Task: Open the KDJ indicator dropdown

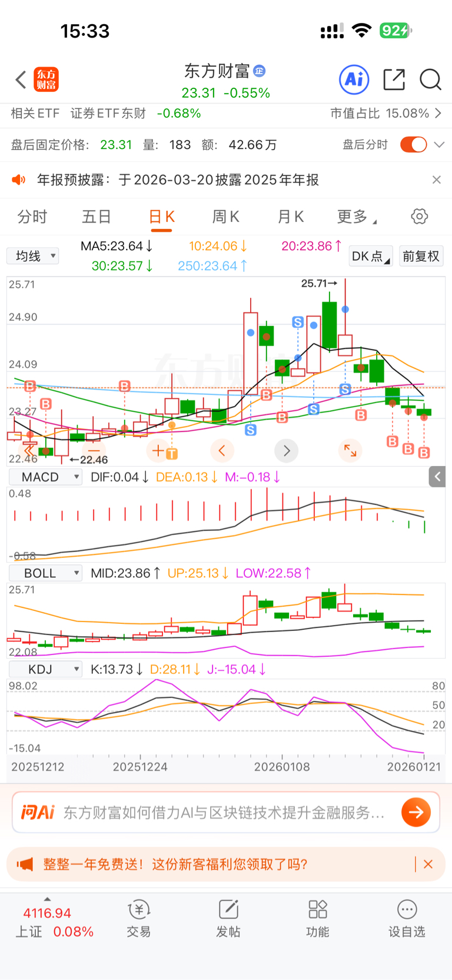Action: [x=45, y=670]
